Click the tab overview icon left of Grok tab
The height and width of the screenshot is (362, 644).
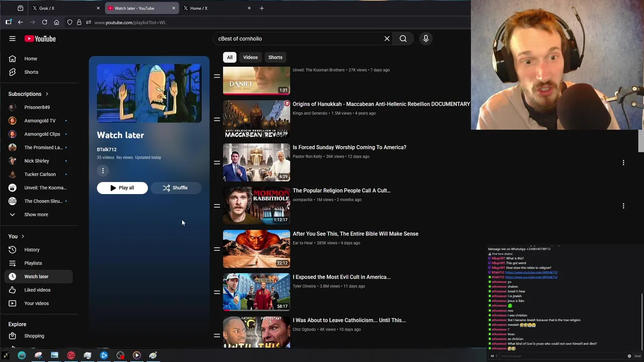coord(20,8)
